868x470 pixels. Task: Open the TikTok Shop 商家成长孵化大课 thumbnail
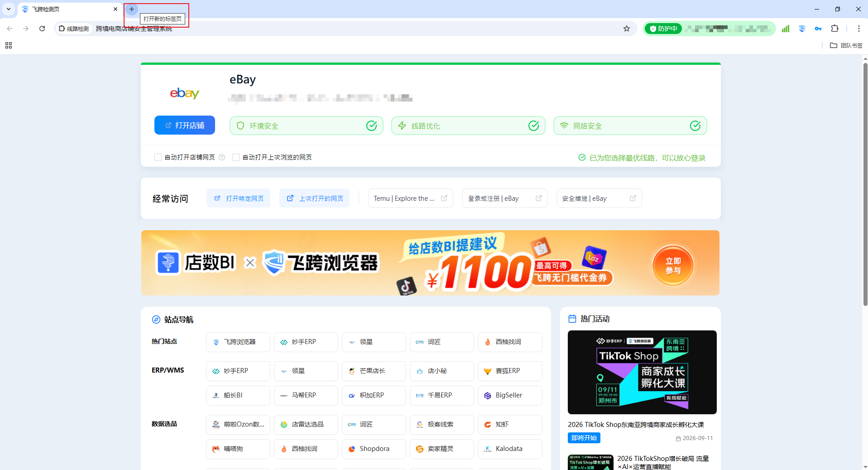[x=642, y=372]
